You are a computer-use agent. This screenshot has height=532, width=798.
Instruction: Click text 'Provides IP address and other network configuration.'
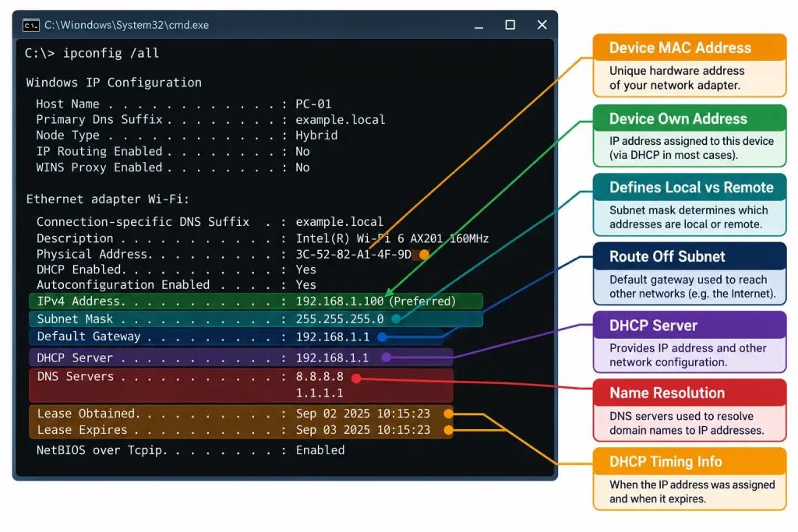tap(687, 355)
